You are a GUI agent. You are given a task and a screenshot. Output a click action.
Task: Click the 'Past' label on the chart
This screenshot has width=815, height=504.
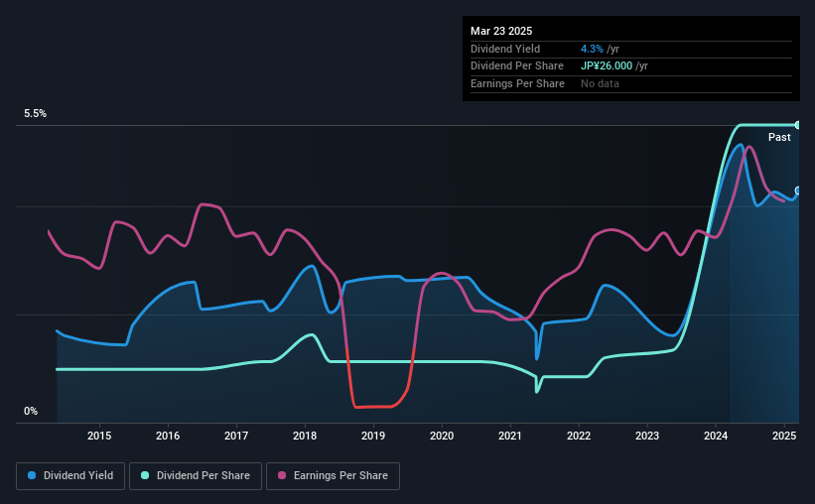(x=779, y=137)
